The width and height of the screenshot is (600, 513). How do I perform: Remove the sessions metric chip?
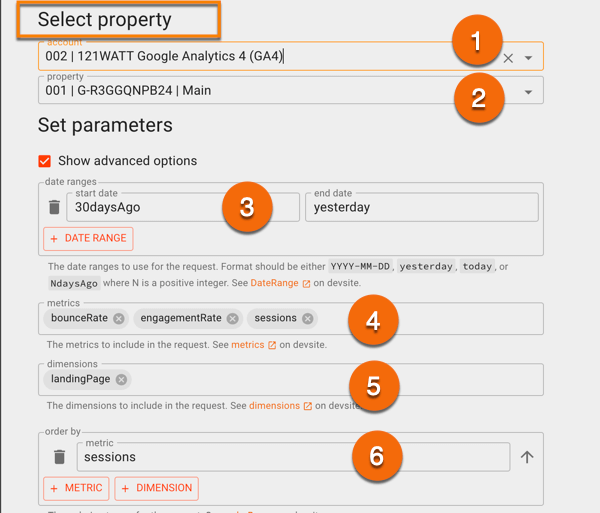pos(308,319)
